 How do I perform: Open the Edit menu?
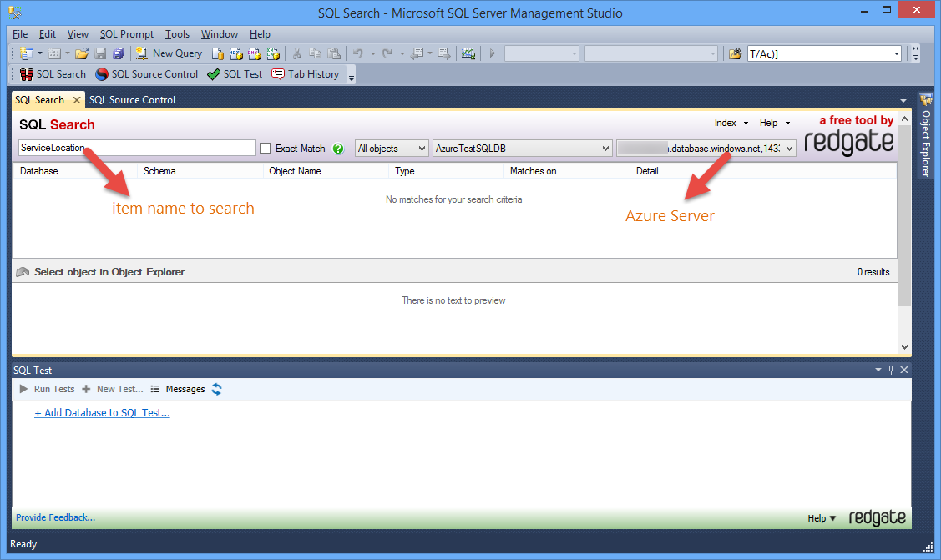(48, 34)
